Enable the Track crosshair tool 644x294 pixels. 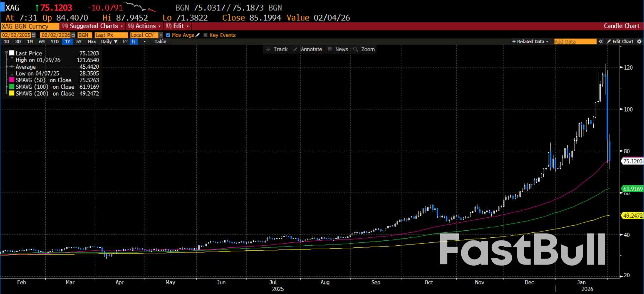[x=277, y=49]
